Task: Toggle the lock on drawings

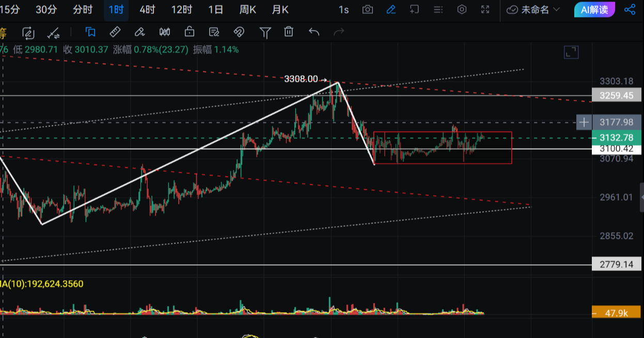Action: click(x=189, y=32)
